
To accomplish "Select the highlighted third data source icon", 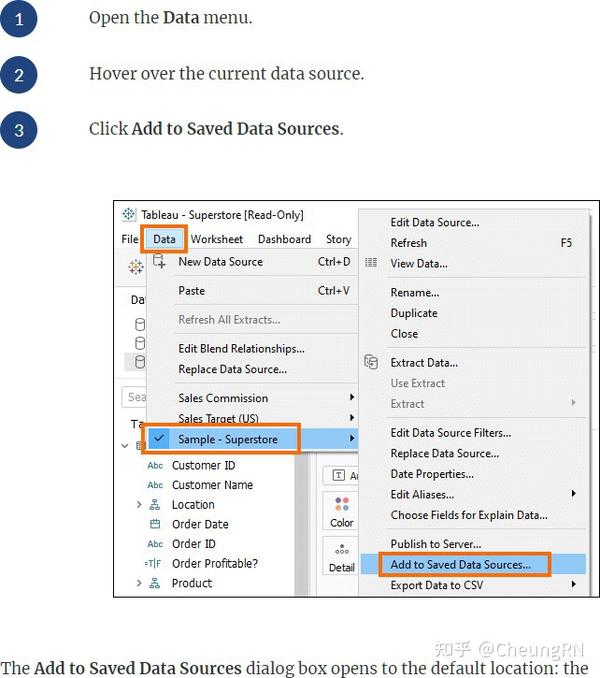I will [140, 362].
